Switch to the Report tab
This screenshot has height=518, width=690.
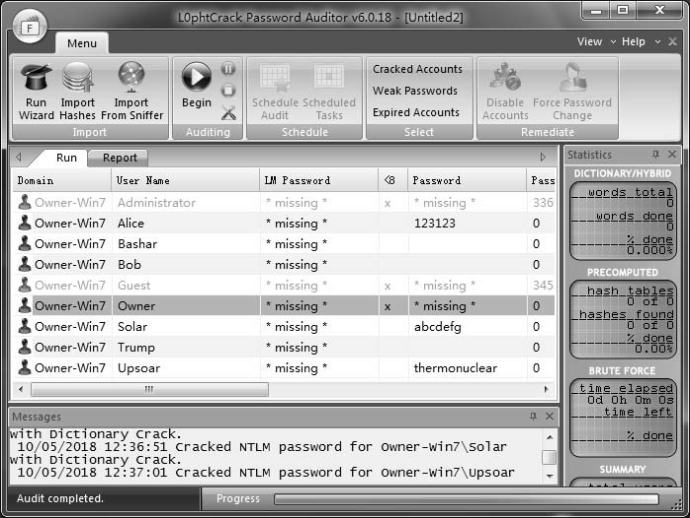click(120, 158)
